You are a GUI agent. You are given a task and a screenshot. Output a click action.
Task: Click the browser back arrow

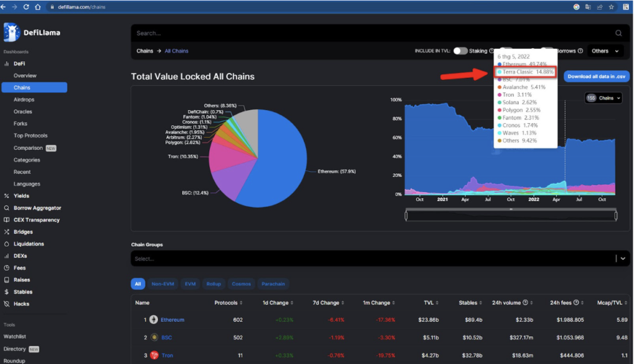pos(3,7)
